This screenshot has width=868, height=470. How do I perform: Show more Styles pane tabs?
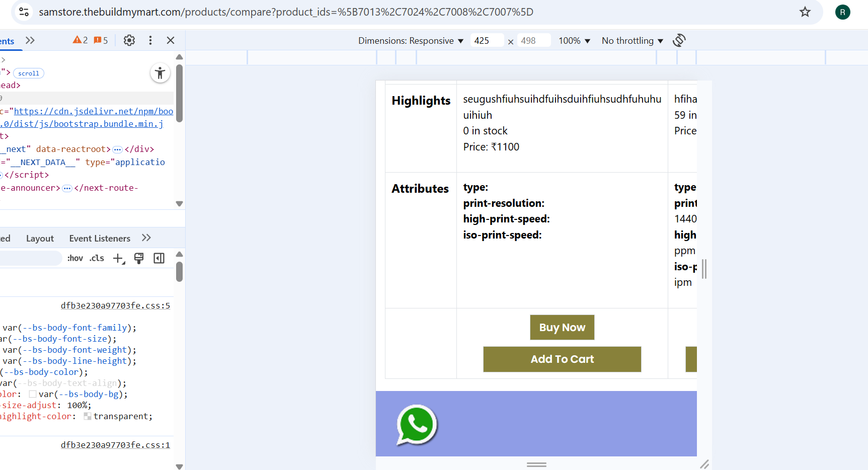point(146,238)
